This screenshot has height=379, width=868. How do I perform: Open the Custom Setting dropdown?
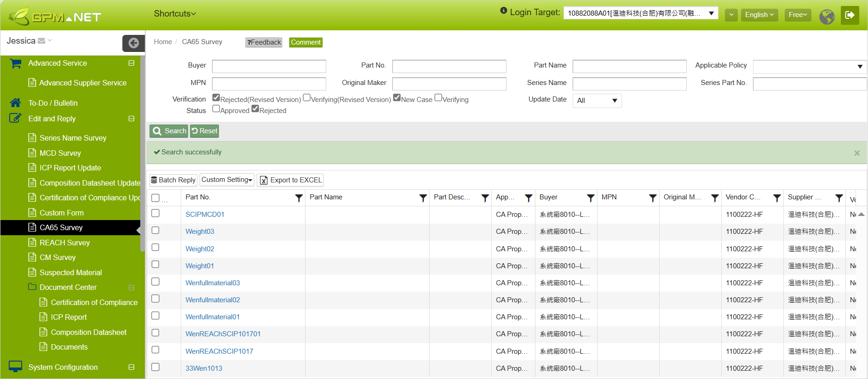click(227, 180)
